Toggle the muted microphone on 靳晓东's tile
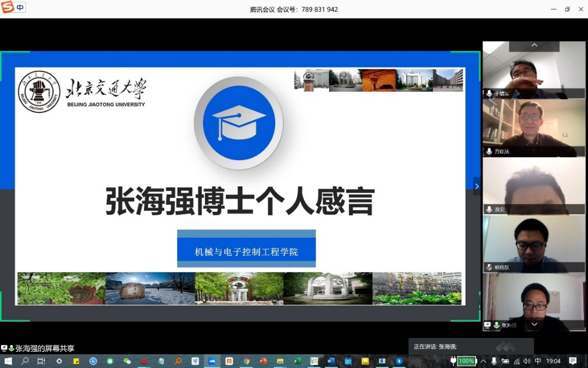This screenshot has width=588, height=368. click(x=489, y=268)
